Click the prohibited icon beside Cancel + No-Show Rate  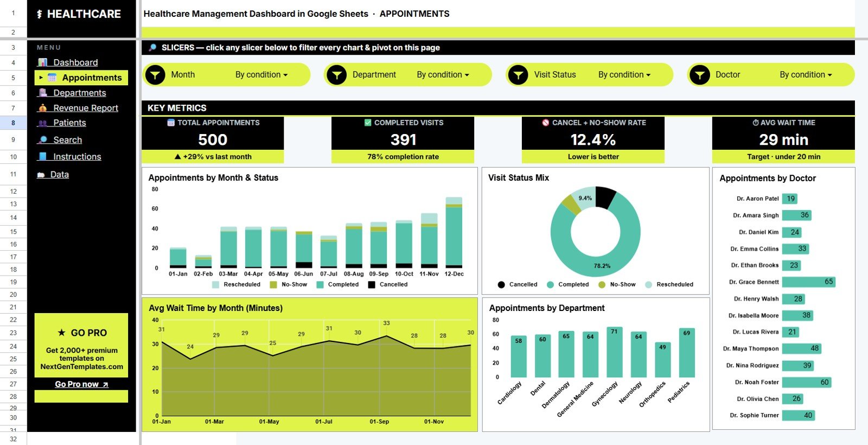pos(546,123)
